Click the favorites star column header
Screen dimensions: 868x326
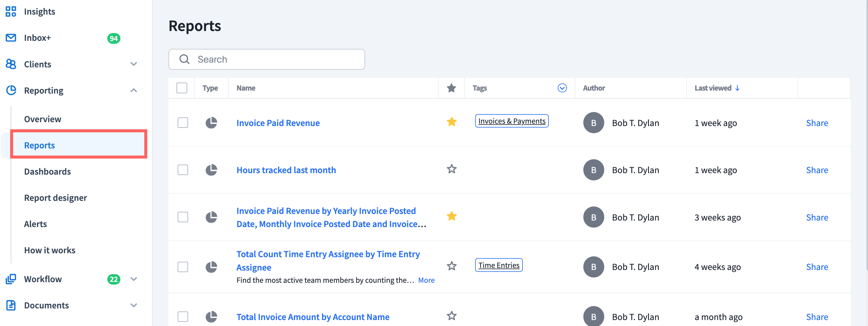point(451,88)
